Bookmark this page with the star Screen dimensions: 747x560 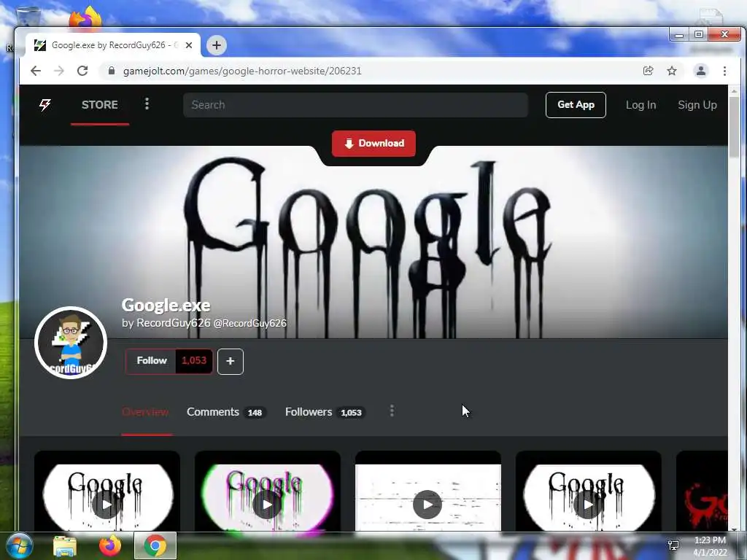click(672, 71)
